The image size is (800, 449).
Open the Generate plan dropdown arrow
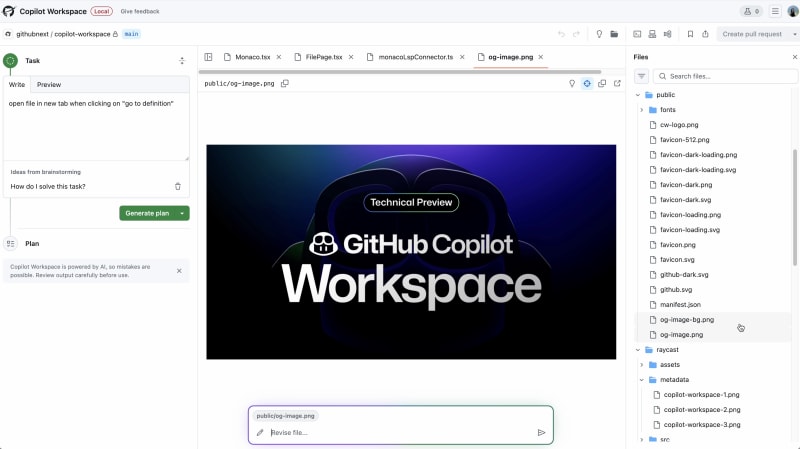[182, 213]
